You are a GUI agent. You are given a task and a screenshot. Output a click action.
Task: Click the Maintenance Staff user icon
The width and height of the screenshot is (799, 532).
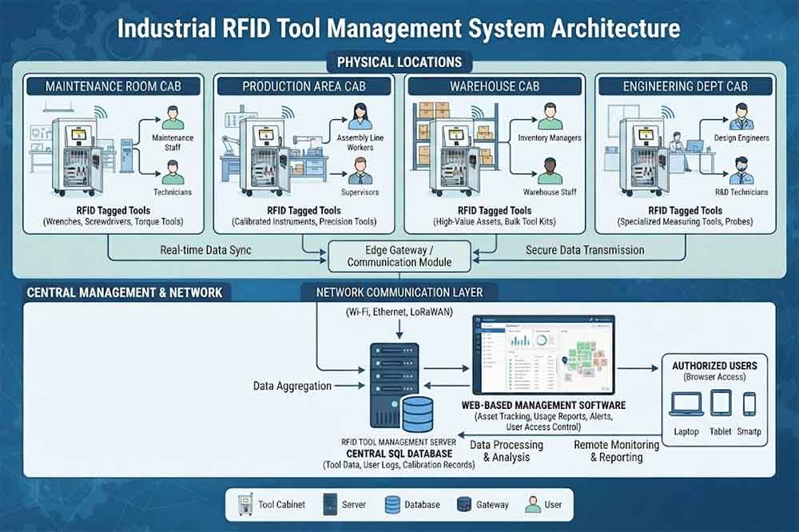[173, 117]
